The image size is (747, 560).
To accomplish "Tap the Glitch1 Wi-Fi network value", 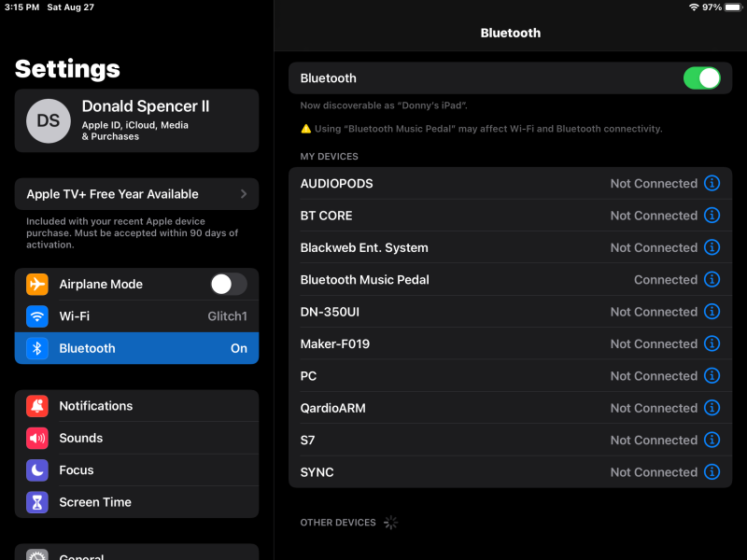I will coord(227,316).
